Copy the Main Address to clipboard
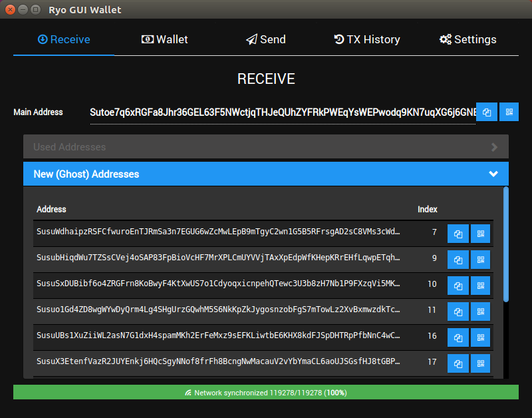 [487, 112]
